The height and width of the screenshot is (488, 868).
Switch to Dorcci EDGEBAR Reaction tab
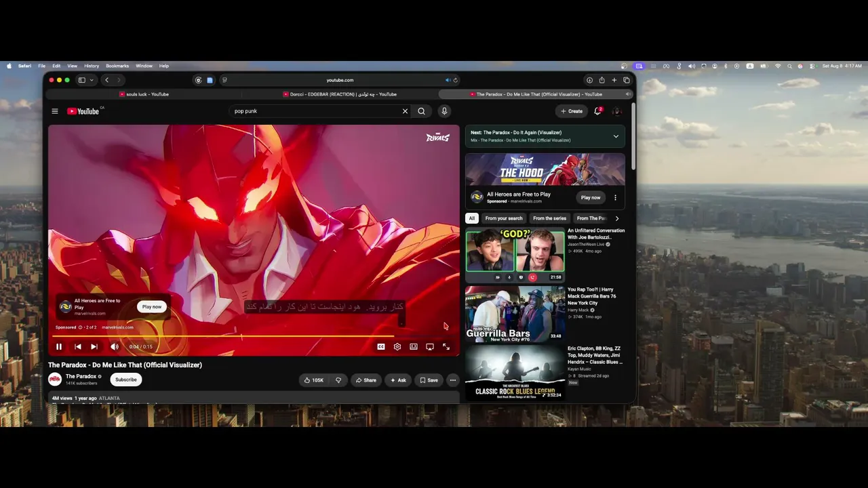click(x=340, y=94)
